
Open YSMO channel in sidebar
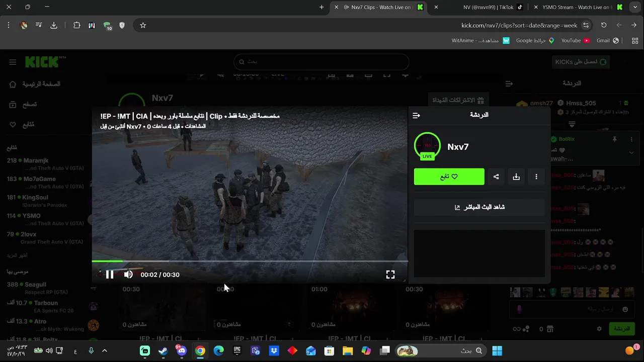(x=45, y=219)
